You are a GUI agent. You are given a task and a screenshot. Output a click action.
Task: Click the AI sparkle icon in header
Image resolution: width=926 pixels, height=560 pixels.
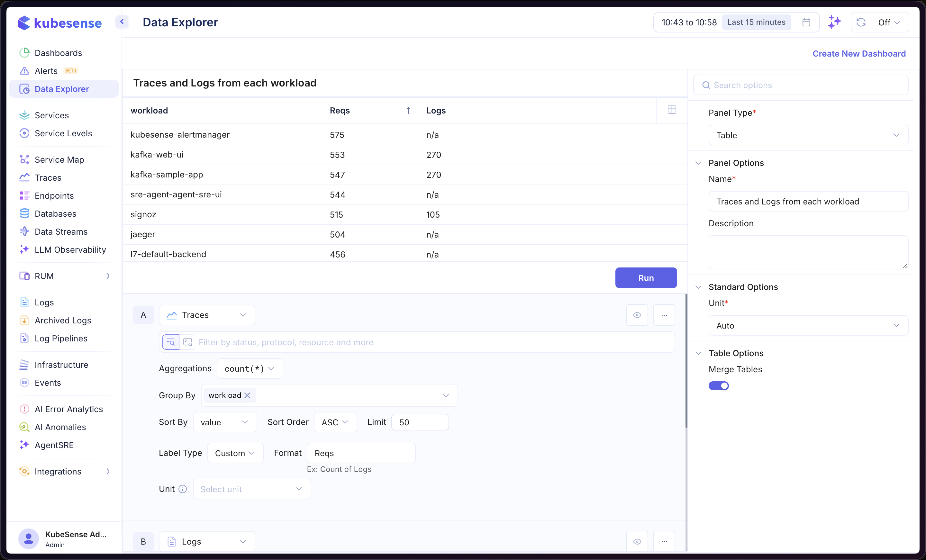pos(834,22)
